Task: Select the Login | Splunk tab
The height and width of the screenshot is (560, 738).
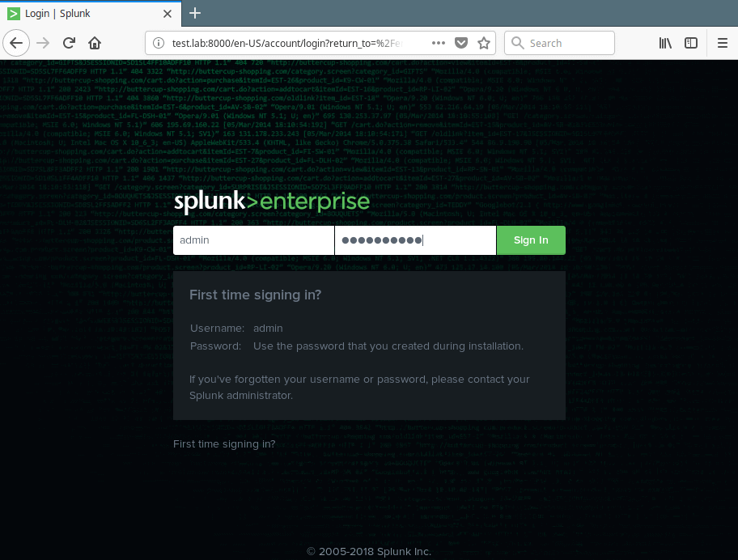Action: [x=81, y=14]
